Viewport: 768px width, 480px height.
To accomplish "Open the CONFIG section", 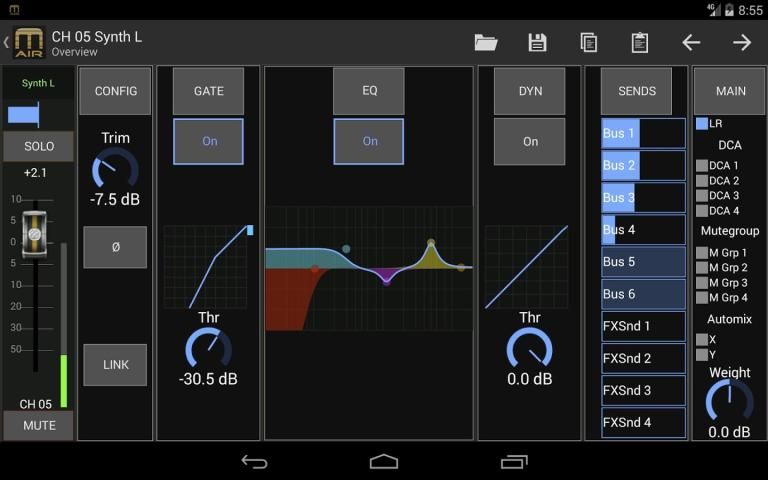I will click(x=115, y=91).
